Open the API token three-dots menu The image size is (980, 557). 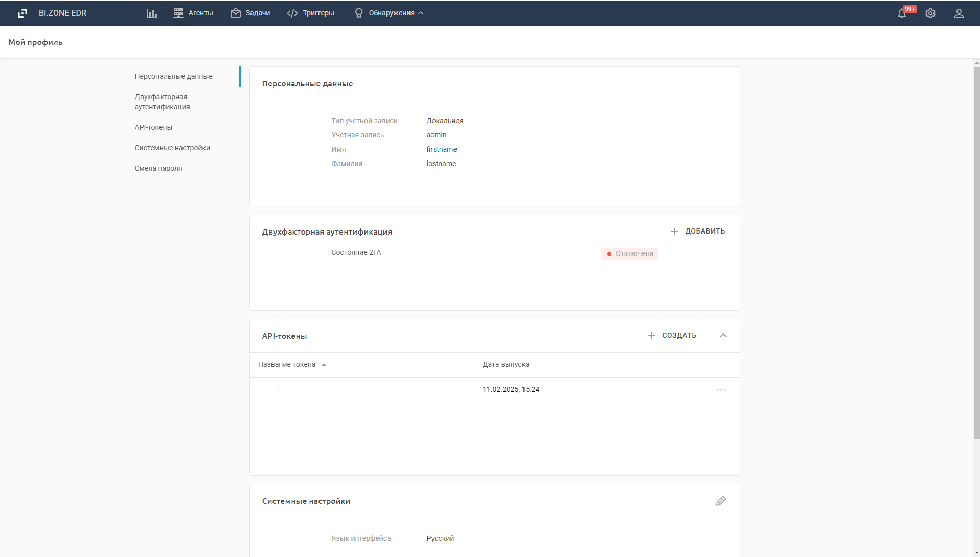pos(721,390)
